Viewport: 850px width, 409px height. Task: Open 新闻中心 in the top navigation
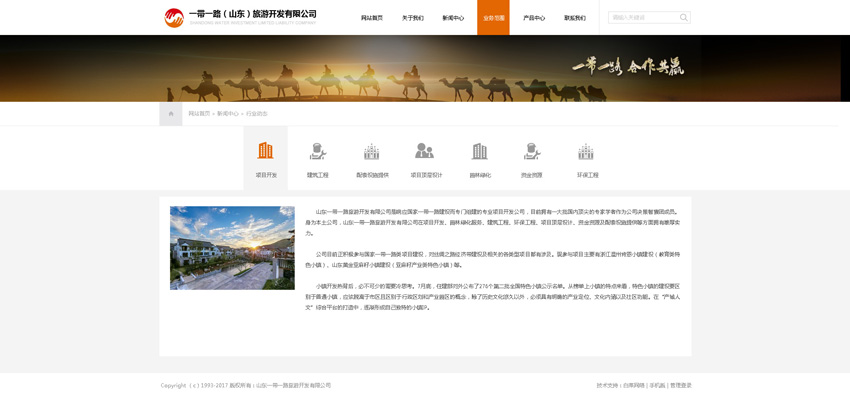coord(453,18)
